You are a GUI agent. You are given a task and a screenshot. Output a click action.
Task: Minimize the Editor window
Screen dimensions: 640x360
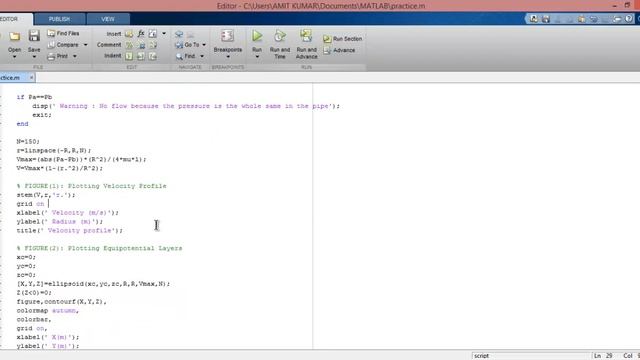coord(615,6)
